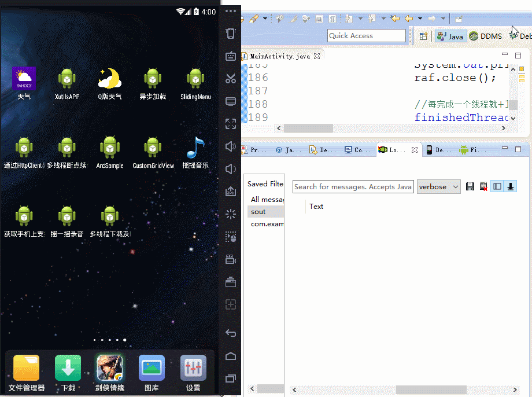Image resolution: width=532 pixels, height=397 pixels.
Task: Select the Devices tab
Action: (x=439, y=150)
